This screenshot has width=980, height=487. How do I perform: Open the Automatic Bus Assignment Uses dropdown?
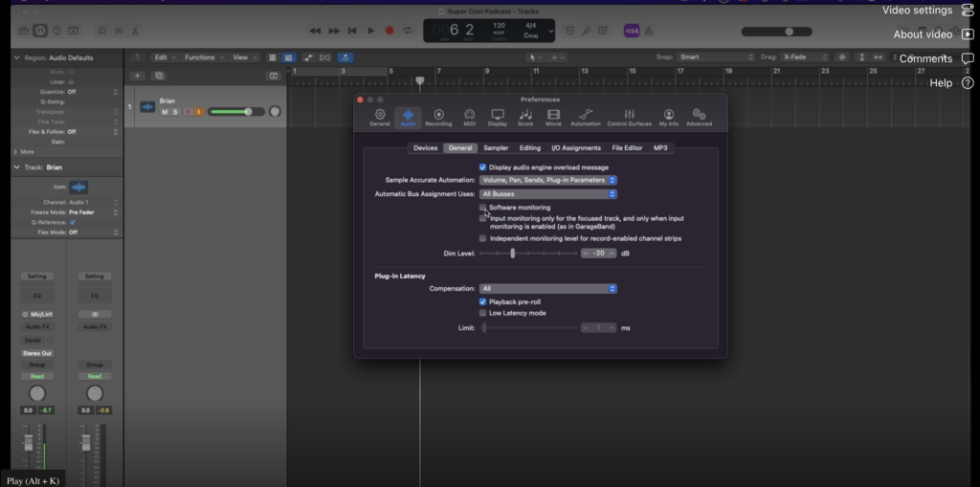point(548,194)
